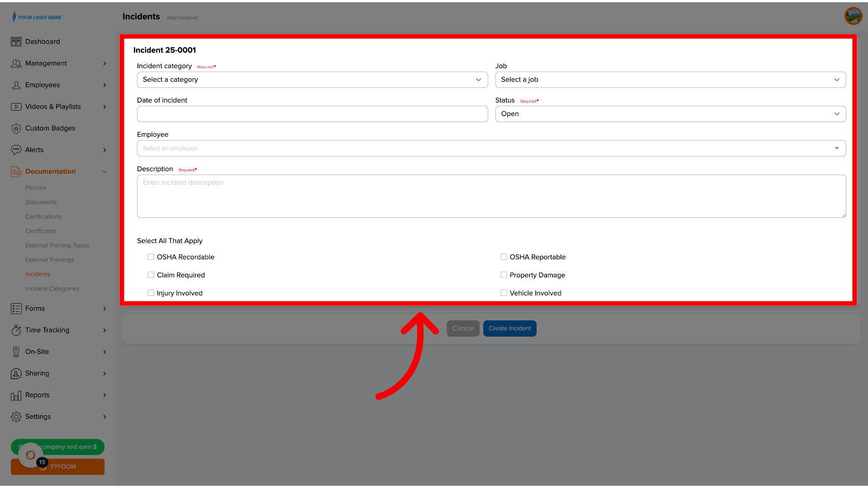Screen dimensions: 868x488
Task: Expand the Time Tracking chevron
Action: (104, 330)
